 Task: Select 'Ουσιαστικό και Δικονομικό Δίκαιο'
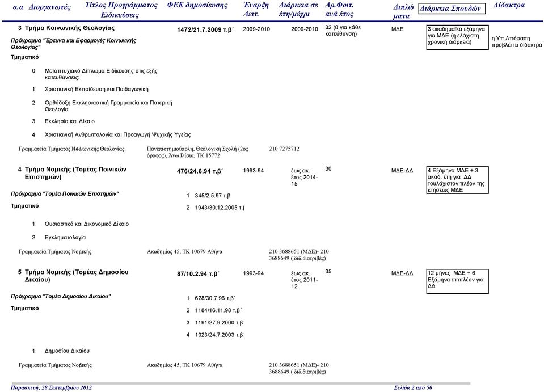point(87,224)
